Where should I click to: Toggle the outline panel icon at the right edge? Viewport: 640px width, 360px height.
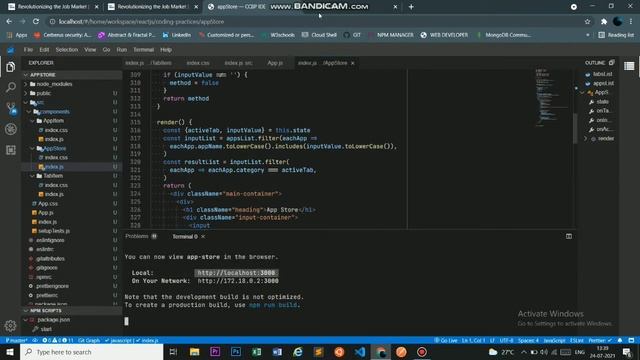click(x=629, y=66)
